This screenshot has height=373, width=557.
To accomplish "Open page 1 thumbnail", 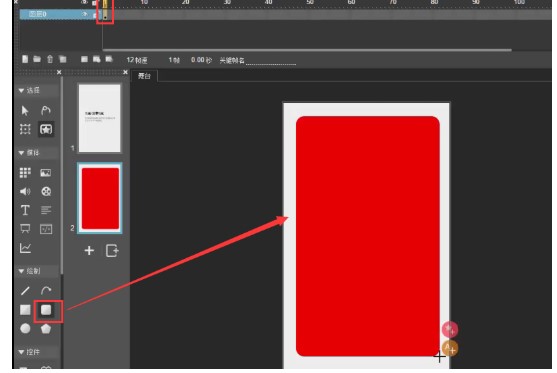I will [99, 118].
